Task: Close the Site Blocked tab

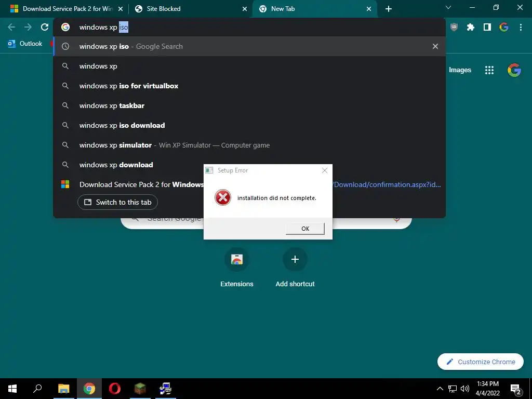Action: coord(245,9)
